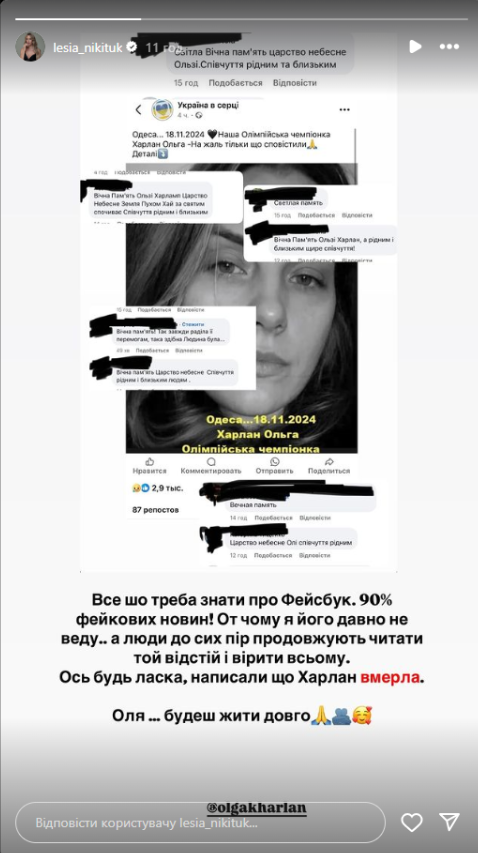478x853 pixels.
Task: Click the story progress bar at top
Action: (241, 19)
